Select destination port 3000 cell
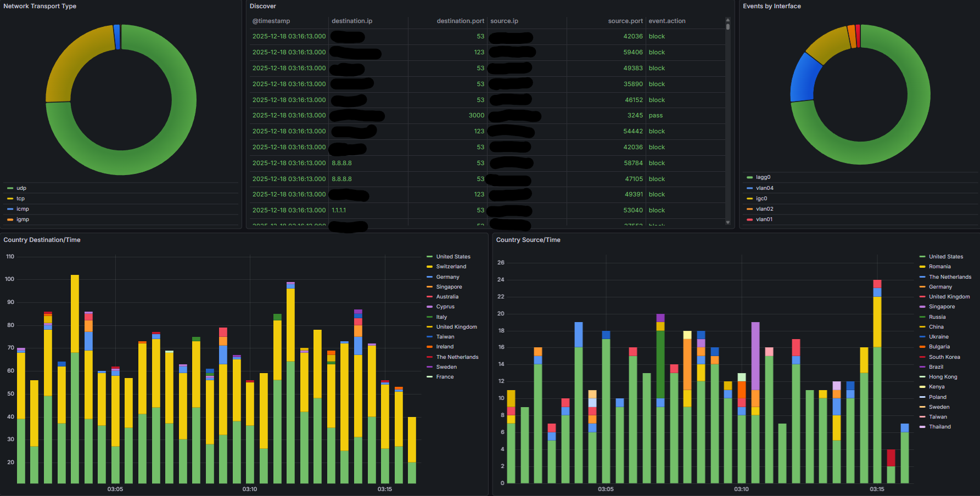This screenshot has height=496, width=980. click(477, 115)
